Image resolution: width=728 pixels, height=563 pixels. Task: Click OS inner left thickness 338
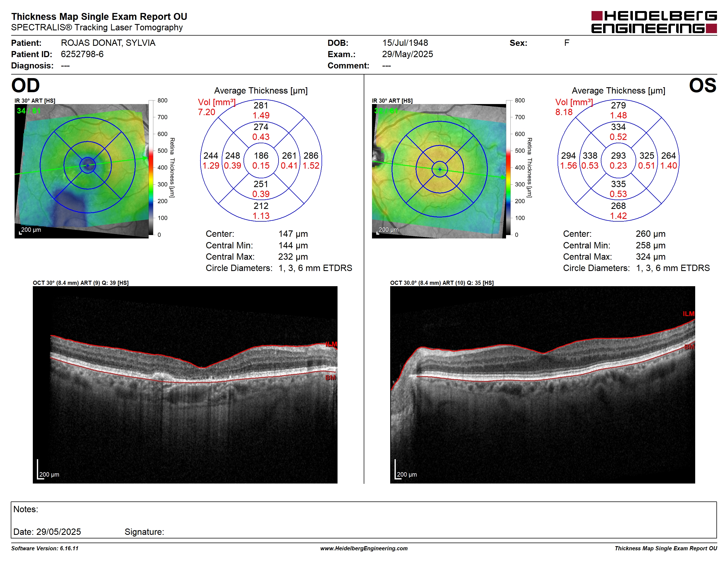pyautogui.click(x=590, y=156)
